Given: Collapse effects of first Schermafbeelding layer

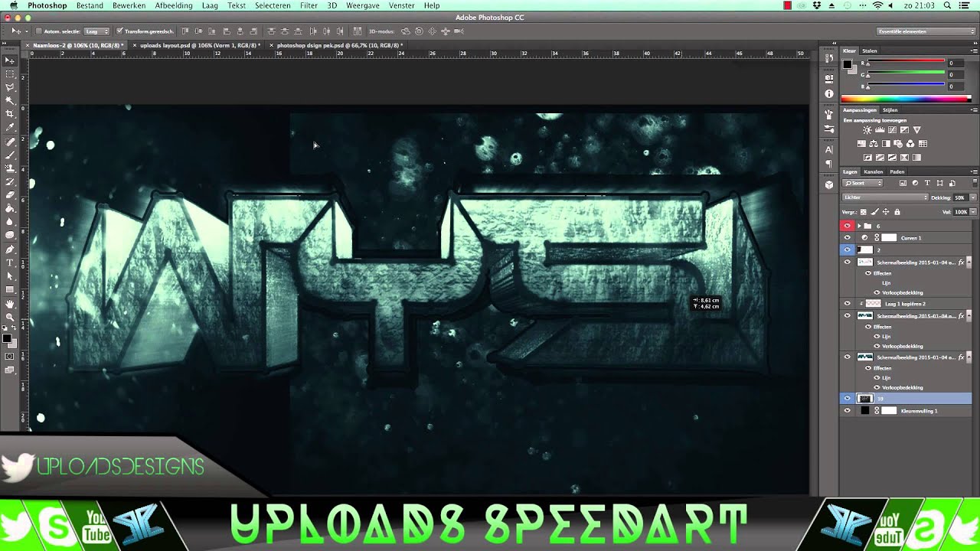Looking at the screenshot, I should pyautogui.click(x=969, y=262).
